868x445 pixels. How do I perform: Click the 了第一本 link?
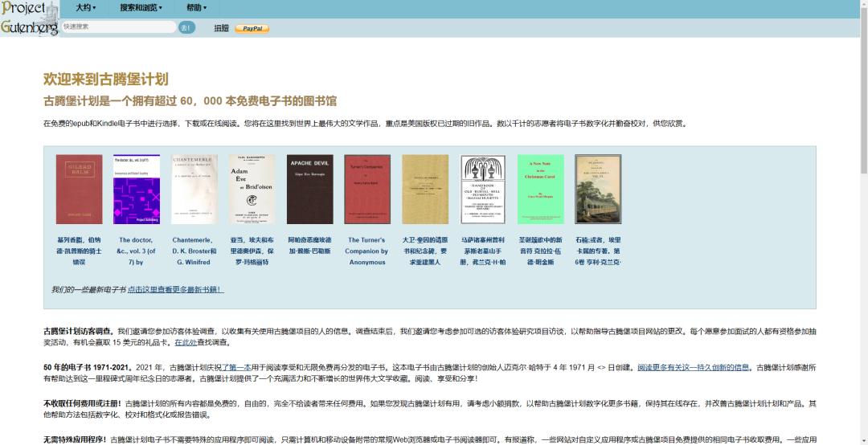237,367
